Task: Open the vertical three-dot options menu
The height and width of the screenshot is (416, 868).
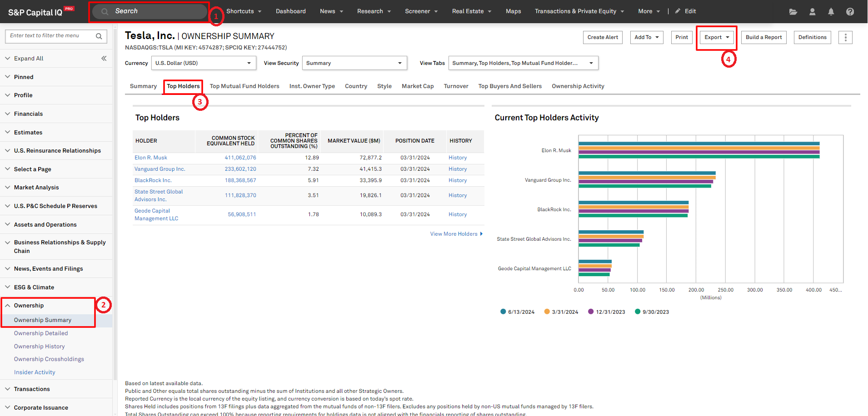Action: [x=845, y=37]
